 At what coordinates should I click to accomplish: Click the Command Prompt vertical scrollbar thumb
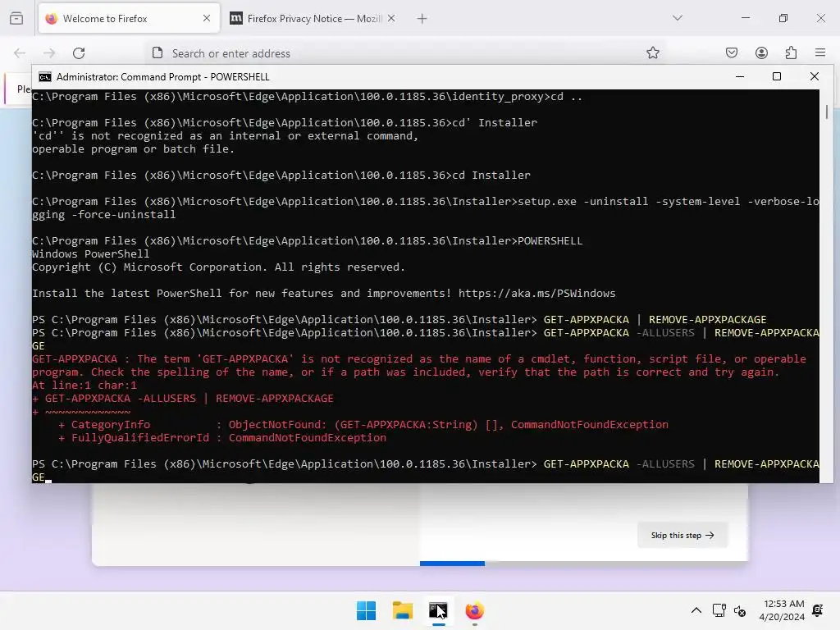pos(827,112)
